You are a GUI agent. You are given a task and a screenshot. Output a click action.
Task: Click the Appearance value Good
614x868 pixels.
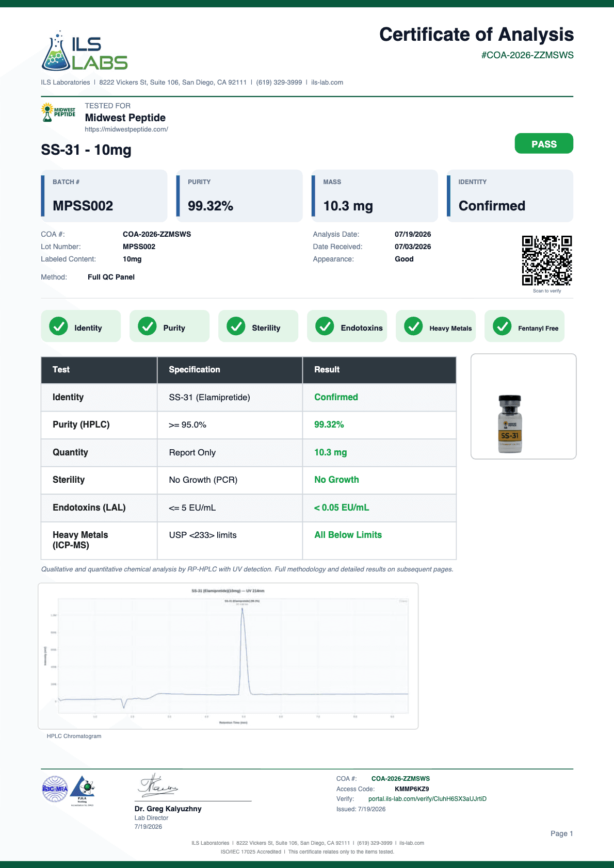pos(404,259)
